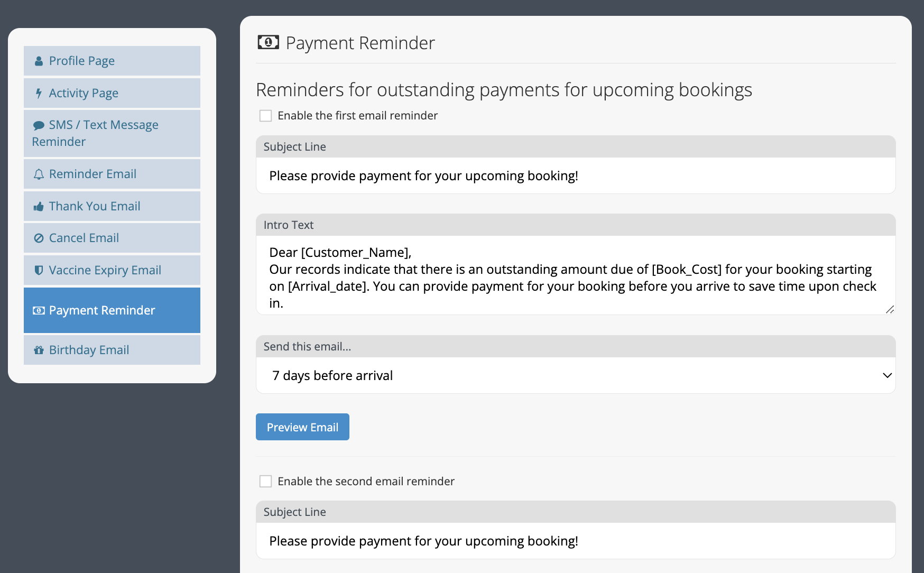Select the Payment Reminder sidebar item

coord(112,310)
